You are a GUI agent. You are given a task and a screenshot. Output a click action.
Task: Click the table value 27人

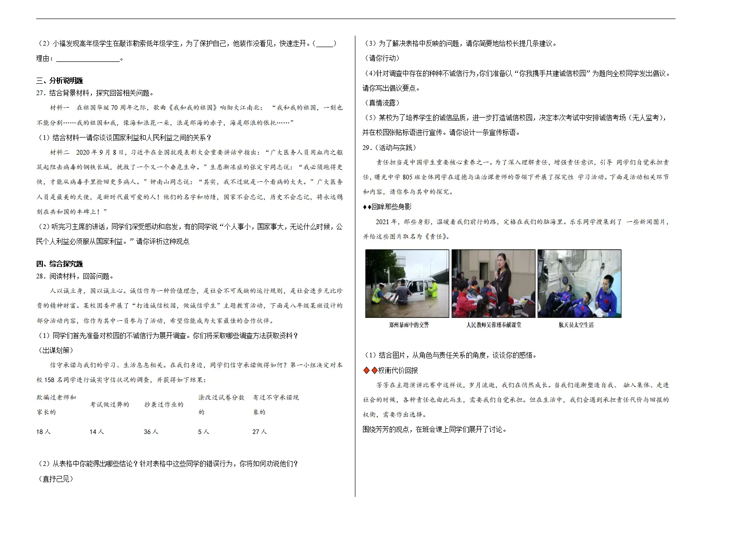tap(260, 432)
